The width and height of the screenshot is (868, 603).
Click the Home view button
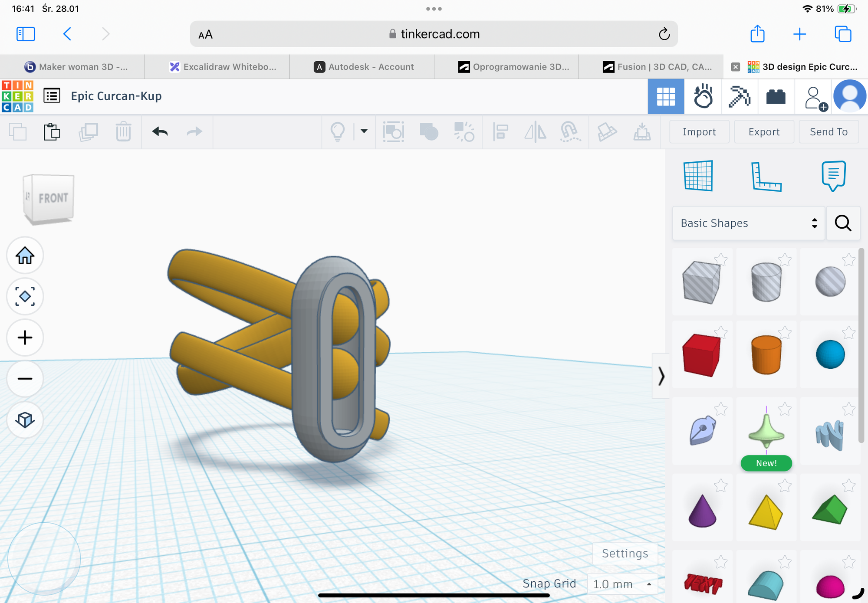[x=25, y=256]
